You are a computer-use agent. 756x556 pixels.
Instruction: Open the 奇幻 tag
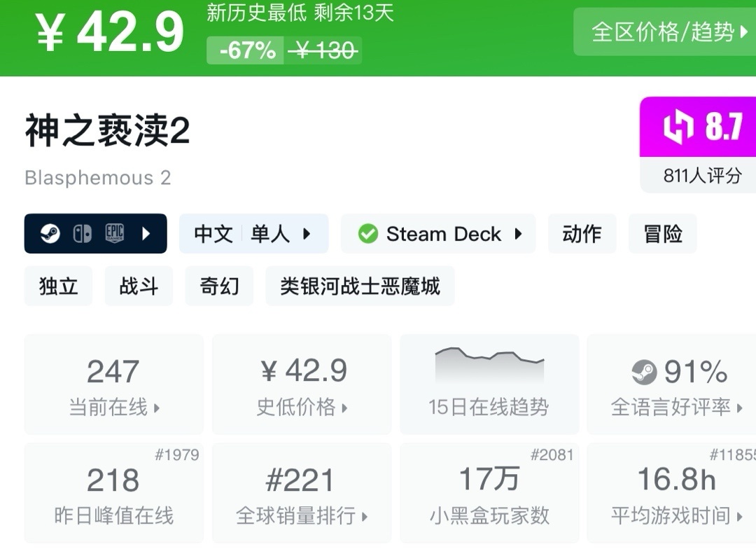point(219,286)
